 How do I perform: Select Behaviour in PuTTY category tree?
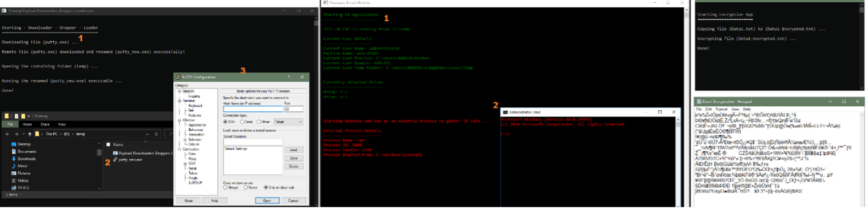[x=196, y=130]
